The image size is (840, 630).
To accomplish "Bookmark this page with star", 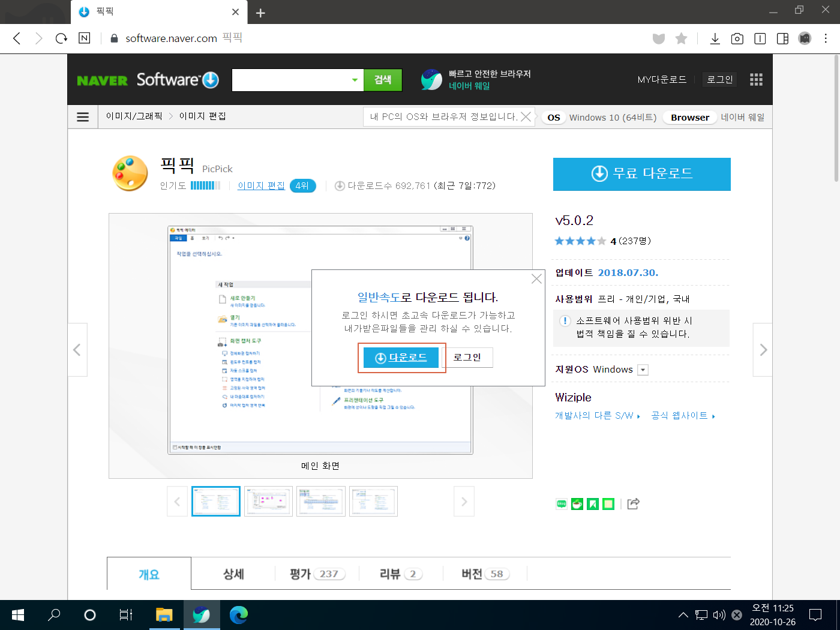I will [681, 38].
